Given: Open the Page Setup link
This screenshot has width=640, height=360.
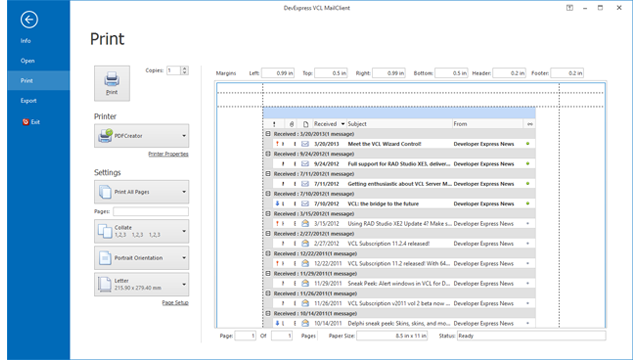Looking at the screenshot, I should pos(175,302).
